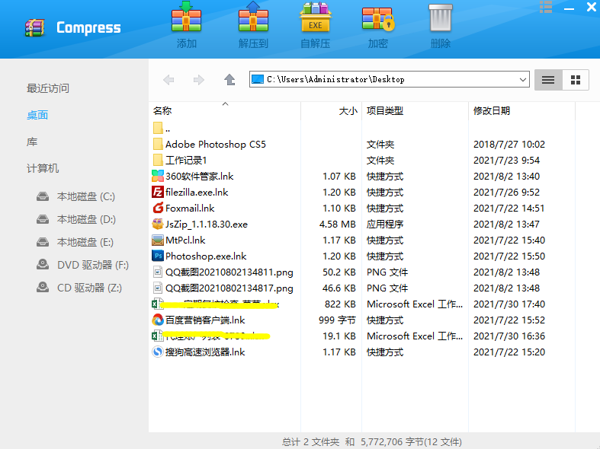The image size is (600, 449).
Task: Switch to list details view
Action: tap(548, 80)
